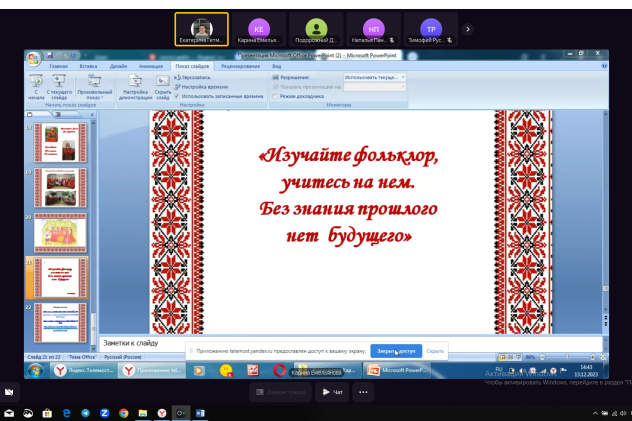Click Скрыть link in sharing notification
The image size is (632, 421).
435,351
